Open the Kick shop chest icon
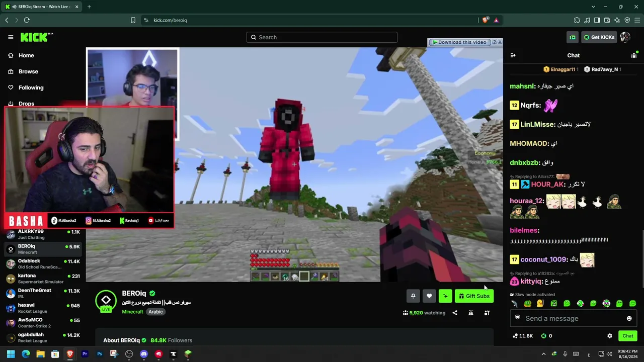 click(x=573, y=37)
